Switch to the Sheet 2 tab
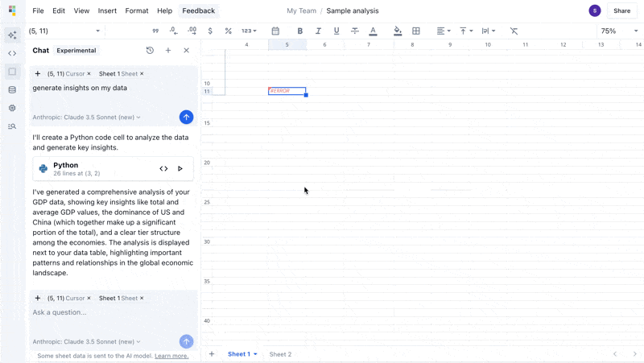Image resolution: width=644 pixels, height=363 pixels. pyautogui.click(x=280, y=354)
